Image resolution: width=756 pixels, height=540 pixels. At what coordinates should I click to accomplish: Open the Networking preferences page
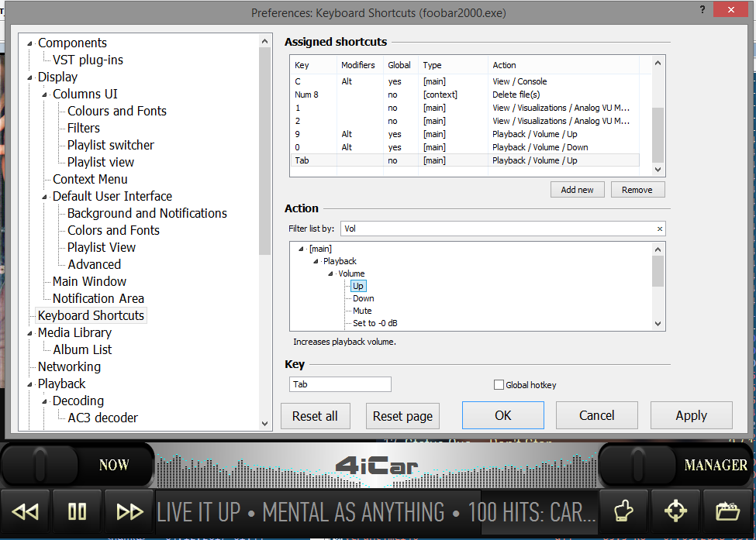[69, 366]
